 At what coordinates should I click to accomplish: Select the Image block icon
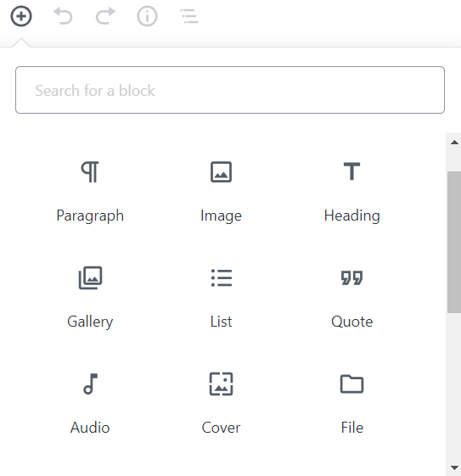[221, 172]
